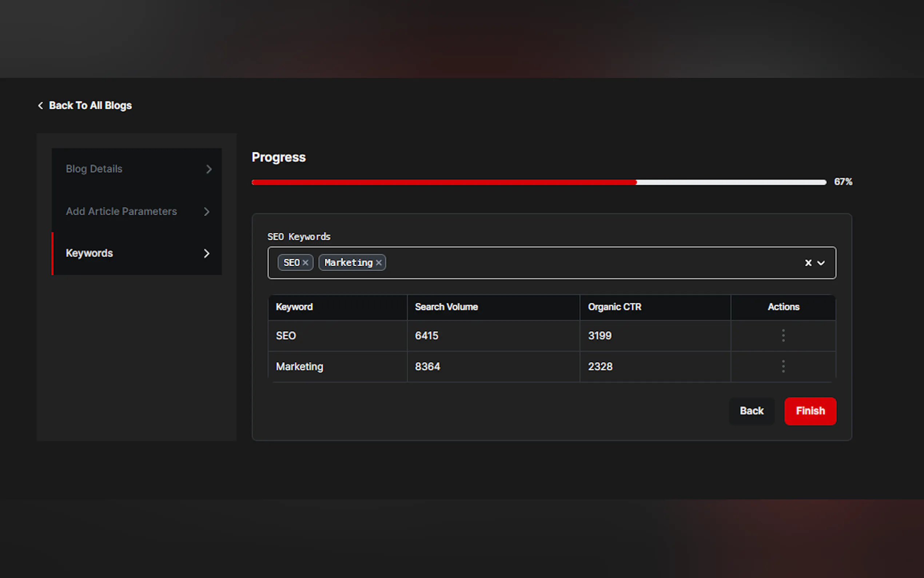The height and width of the screenshot is (578, 924).
Task: Click chevron next to Add Article Parameters
Action: [x=207, y=211]
